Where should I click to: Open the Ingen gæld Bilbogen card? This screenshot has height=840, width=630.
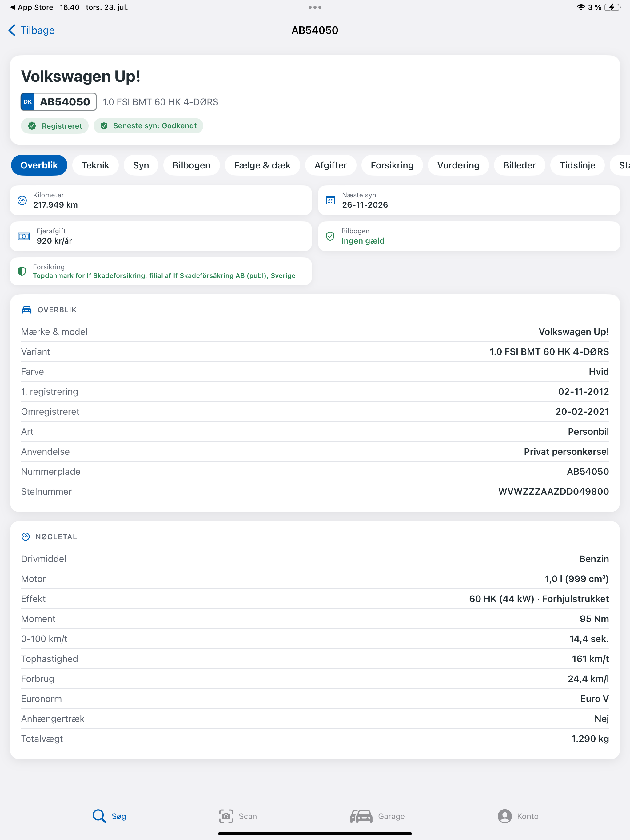(469, 236)
